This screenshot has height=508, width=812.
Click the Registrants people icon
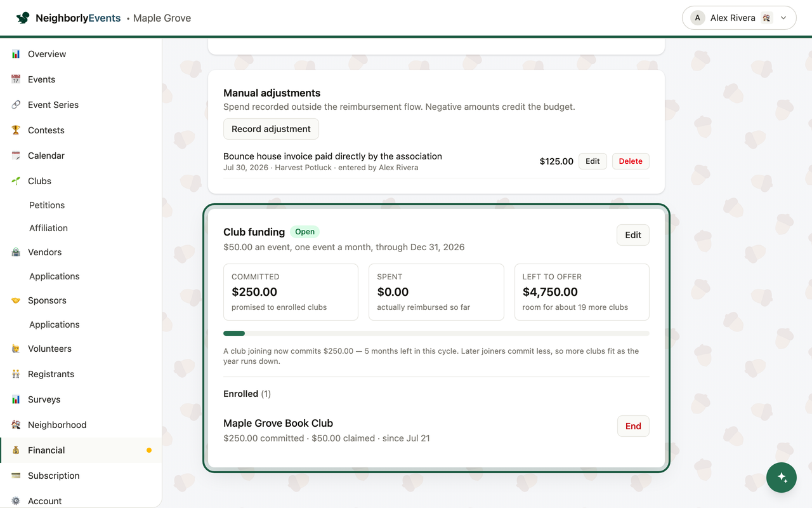16,374
